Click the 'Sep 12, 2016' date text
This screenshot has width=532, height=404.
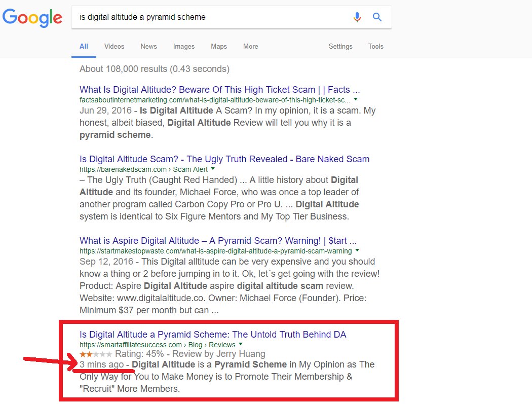[106, 262]
